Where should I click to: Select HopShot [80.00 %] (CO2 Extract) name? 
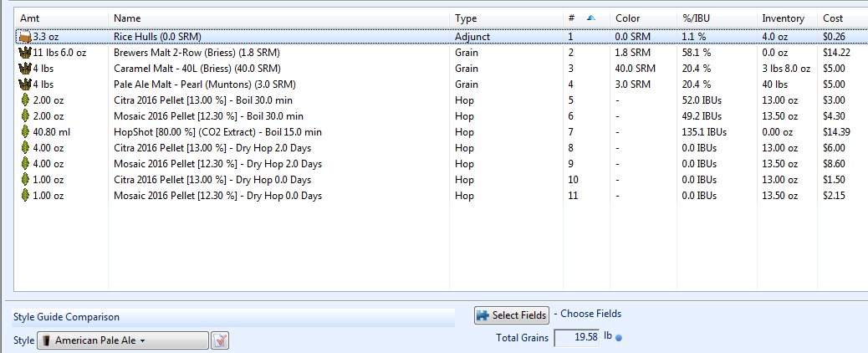click(217, 132)
